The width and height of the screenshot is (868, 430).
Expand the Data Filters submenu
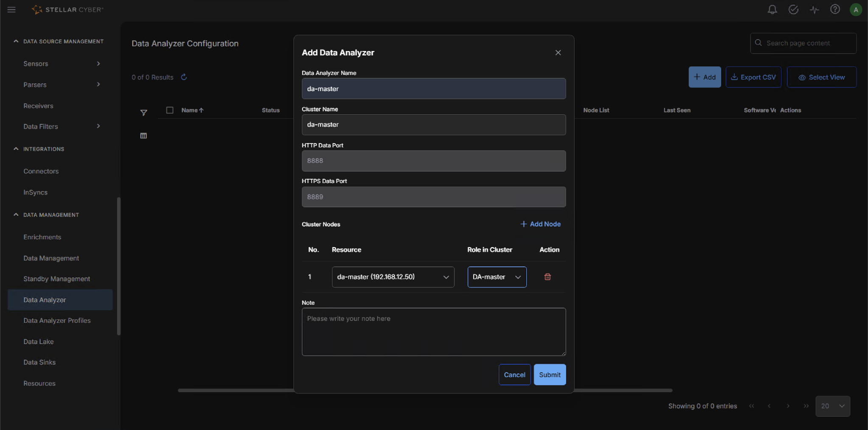98,126
